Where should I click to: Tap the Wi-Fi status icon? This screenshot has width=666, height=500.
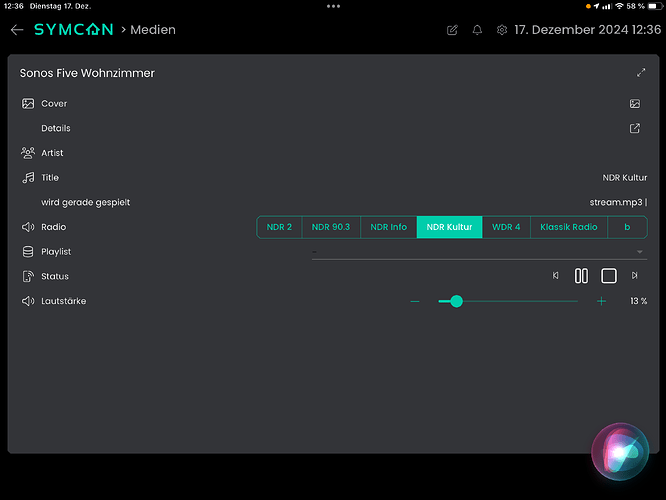click(x=619, y=6)
